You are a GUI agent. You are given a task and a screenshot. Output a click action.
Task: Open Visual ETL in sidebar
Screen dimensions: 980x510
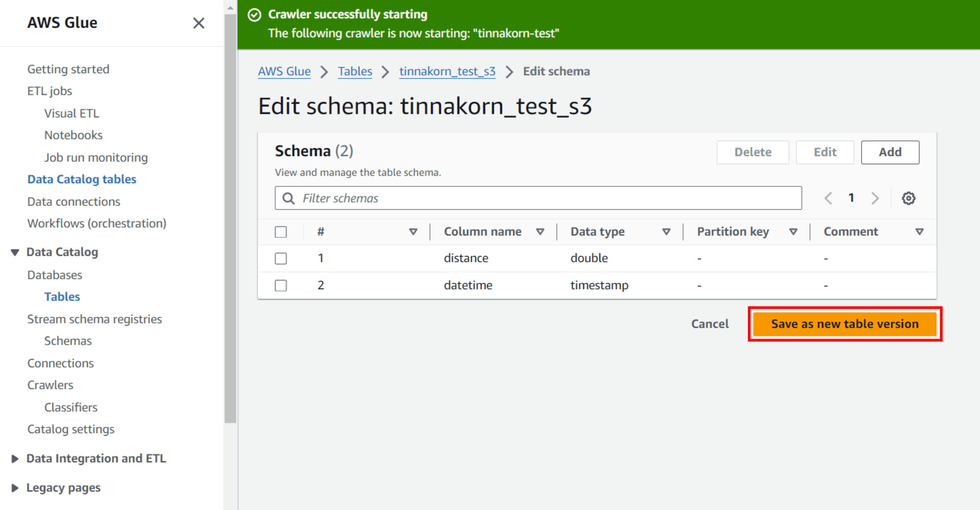tap(72, 113)
